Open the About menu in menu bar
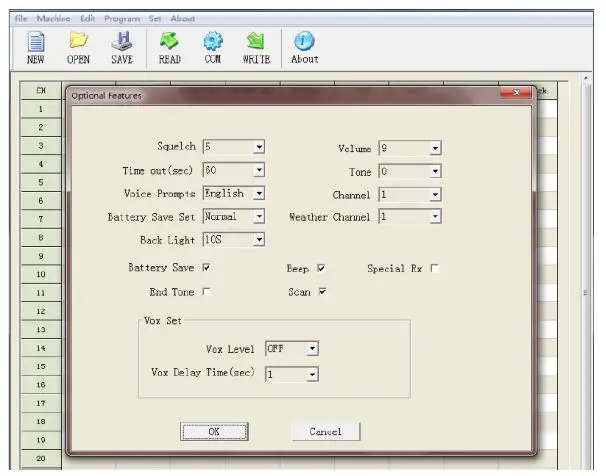 click(183, 19)
